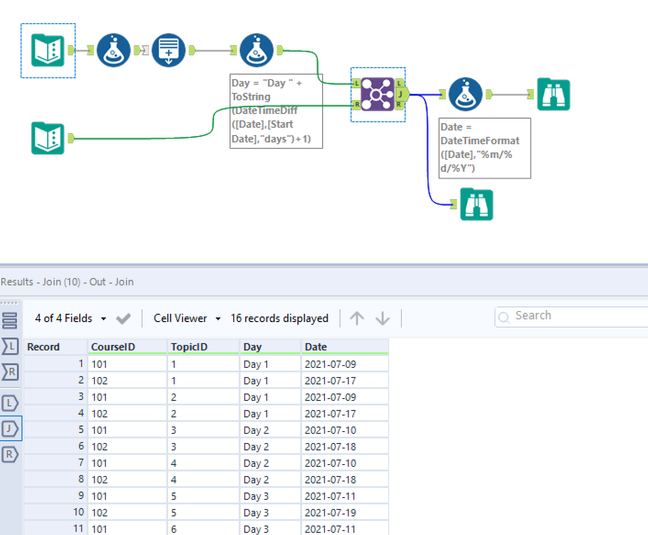Open the results metadata view icon
The height and width of the screenshot is (535, 648).
[10, 321]
